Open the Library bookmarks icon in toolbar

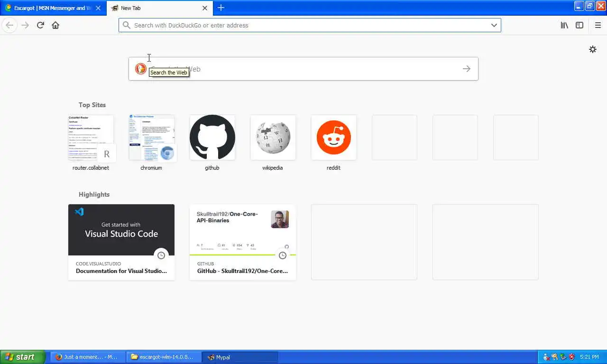pyautogui.click(x=564, y=25)
